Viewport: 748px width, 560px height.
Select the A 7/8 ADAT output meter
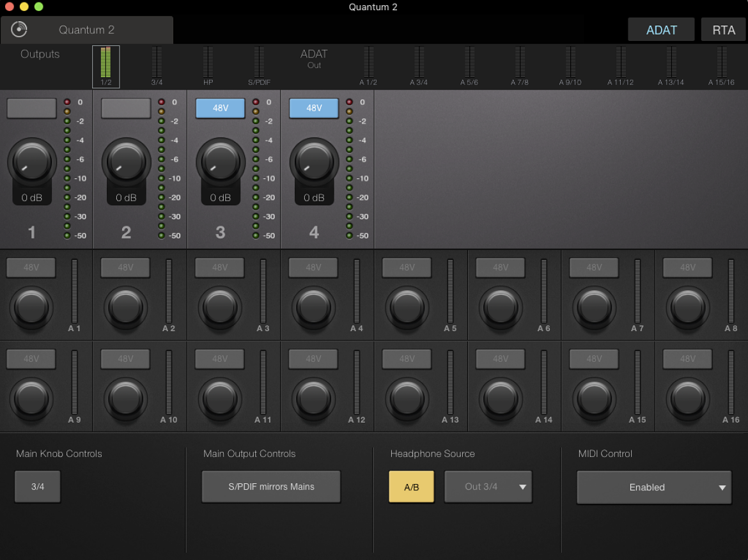click(x=520, y=66)
